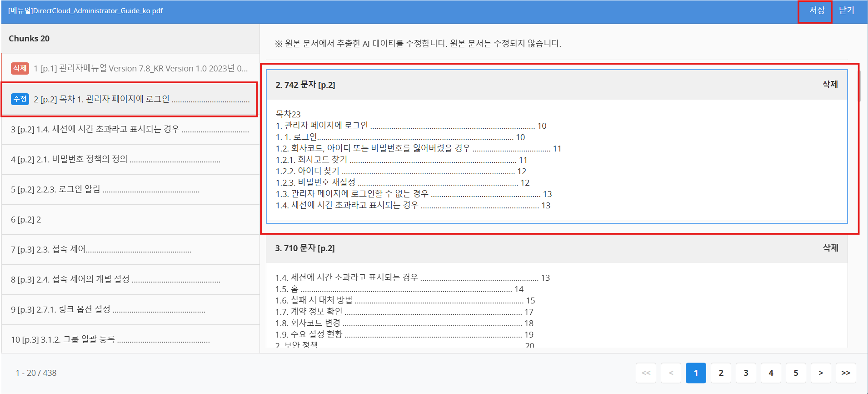Delete the 710 문자 chunk via 삭제
Viewport: 868px width, 394px height.
tap(830, 248)
